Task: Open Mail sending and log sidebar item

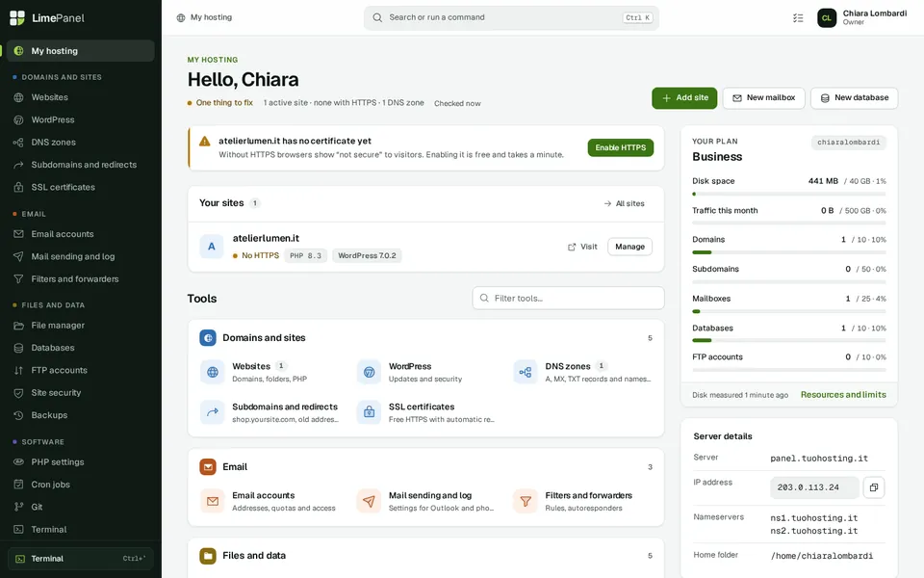Action: click(x=81, y=256)
